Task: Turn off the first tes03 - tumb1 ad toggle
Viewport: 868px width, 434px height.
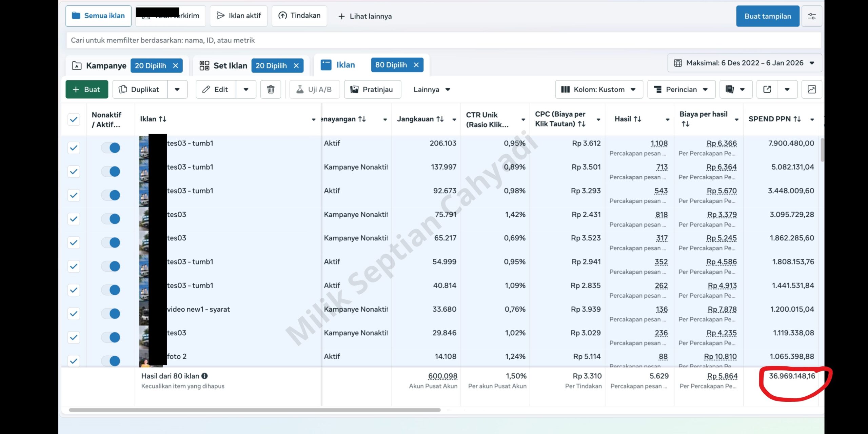Action: (x=111, y=148)
